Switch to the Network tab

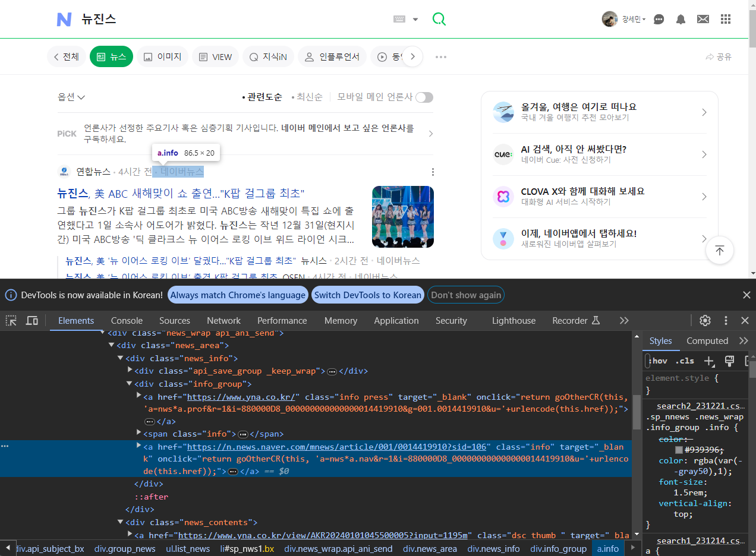[x=223, y=321]
